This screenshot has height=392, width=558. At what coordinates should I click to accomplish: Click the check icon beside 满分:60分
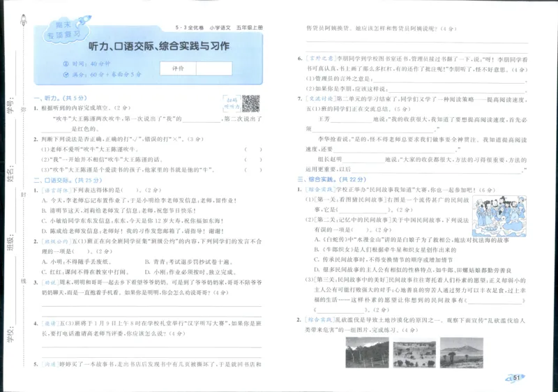66,75
